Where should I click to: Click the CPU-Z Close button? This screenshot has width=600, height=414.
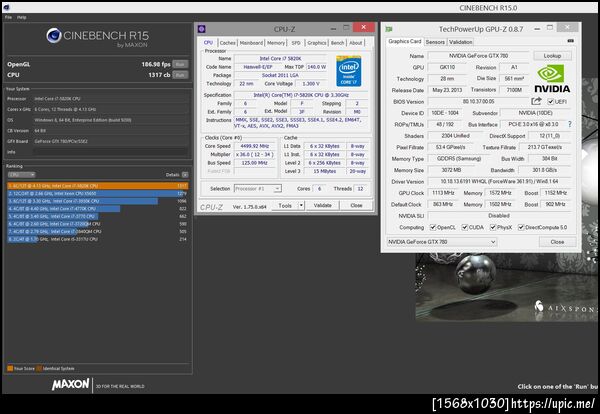pos(356,205)
